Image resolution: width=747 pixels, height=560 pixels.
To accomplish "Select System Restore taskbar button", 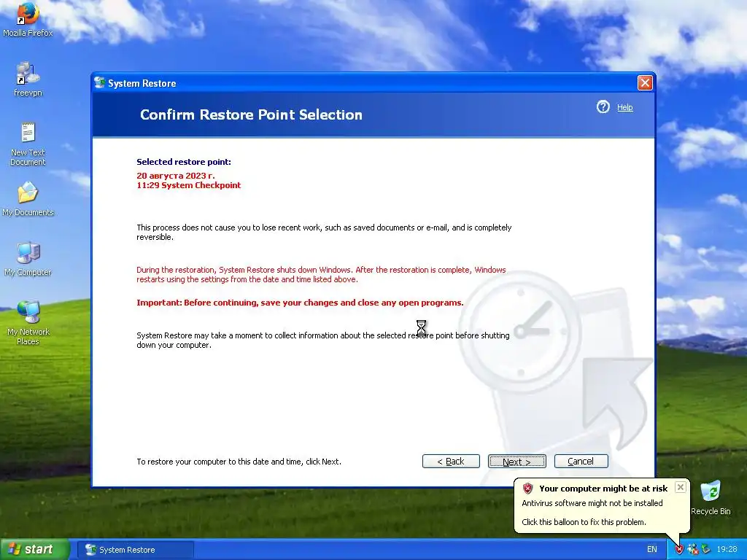I will pyautogui.click(x=135, y=550).
